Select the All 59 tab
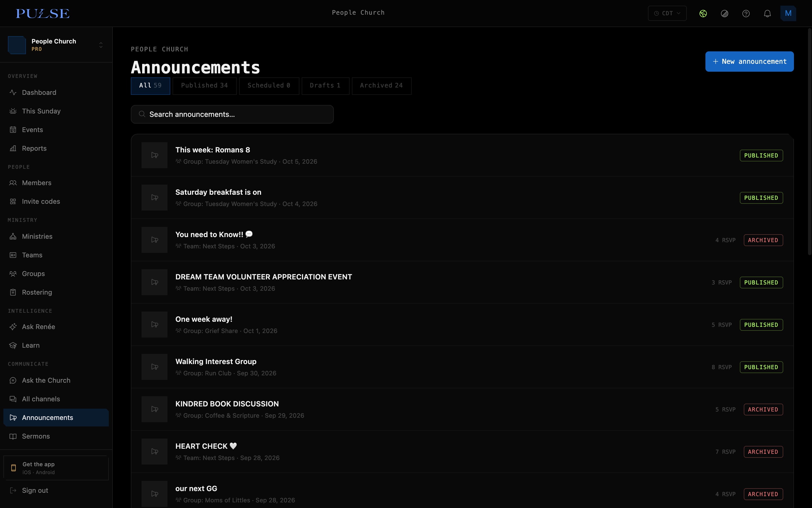The width and height of the screenshot is (812, 508). (150, 86)
